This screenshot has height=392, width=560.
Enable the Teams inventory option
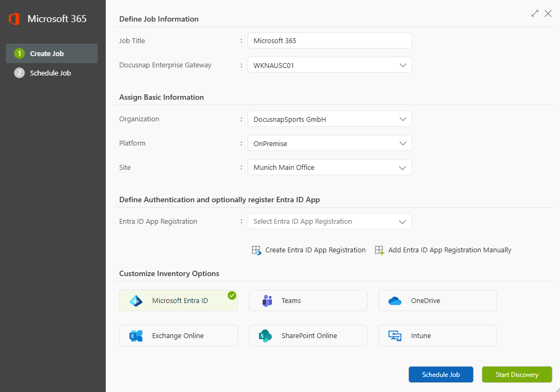click(x=308, y=300)
